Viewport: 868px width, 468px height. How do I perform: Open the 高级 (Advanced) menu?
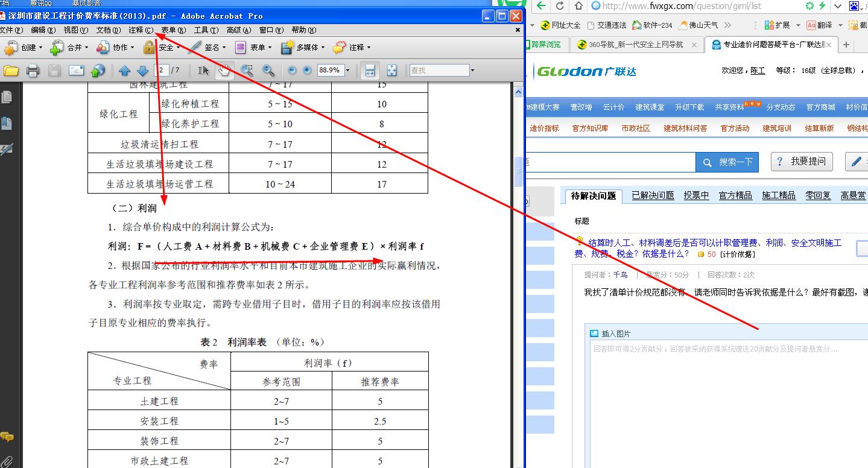pos(238,30)
